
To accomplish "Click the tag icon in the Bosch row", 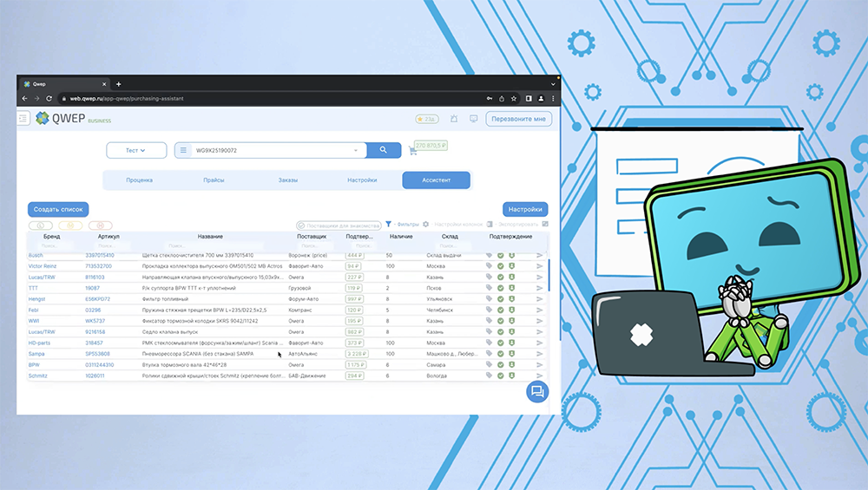I will point(489,255).
